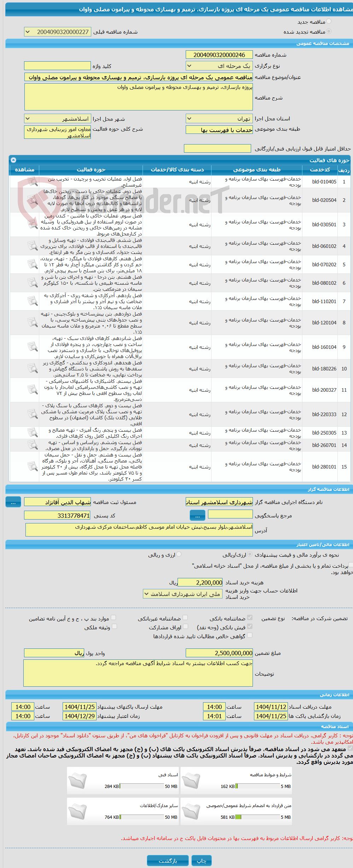Select the مناقصه تجدید شده radio button

[329, 32]
